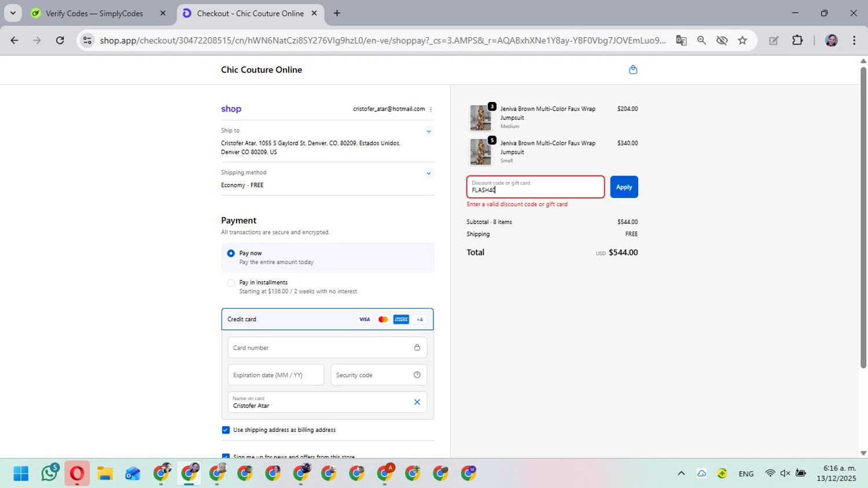868x488 pixels.
Task: Click the invalid discount code error message
Action: (517, 204)
